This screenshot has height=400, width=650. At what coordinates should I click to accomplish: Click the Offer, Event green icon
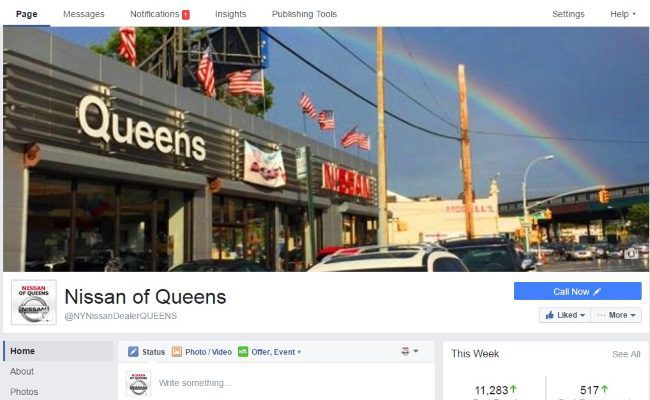243,352
